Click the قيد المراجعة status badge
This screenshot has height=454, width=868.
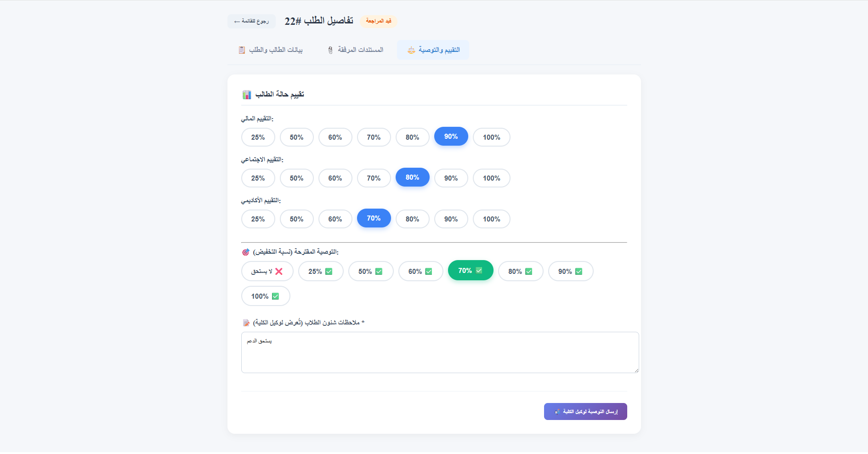coord(378,21)
